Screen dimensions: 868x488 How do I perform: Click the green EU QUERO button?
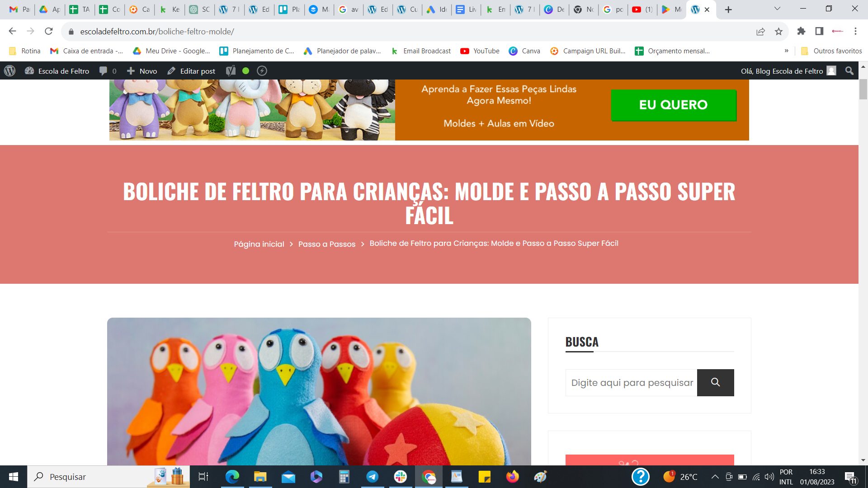(x=674, y=105)
